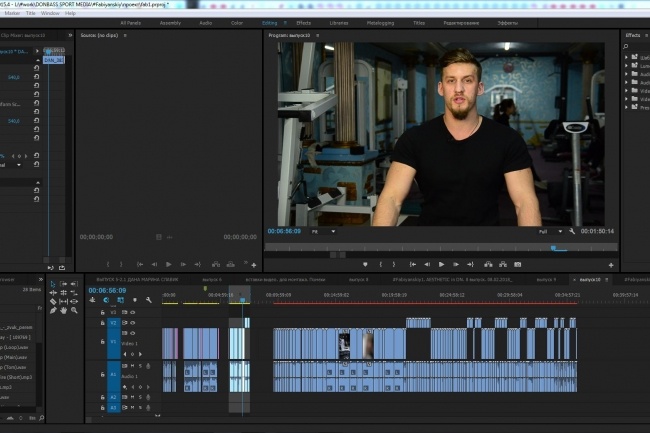Screen dimensions: 650x433
Task: Click Extract button in Program monitor
Action: tap(503, 264)
